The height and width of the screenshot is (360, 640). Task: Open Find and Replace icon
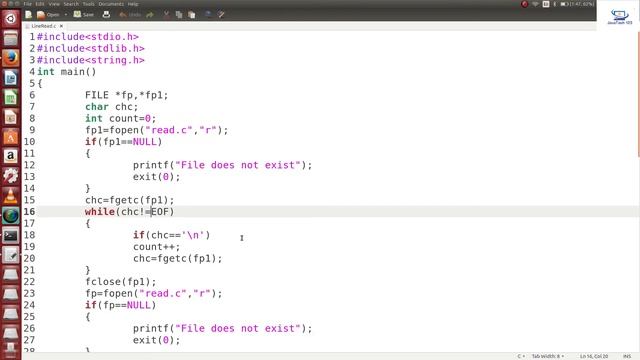point(221,15)
